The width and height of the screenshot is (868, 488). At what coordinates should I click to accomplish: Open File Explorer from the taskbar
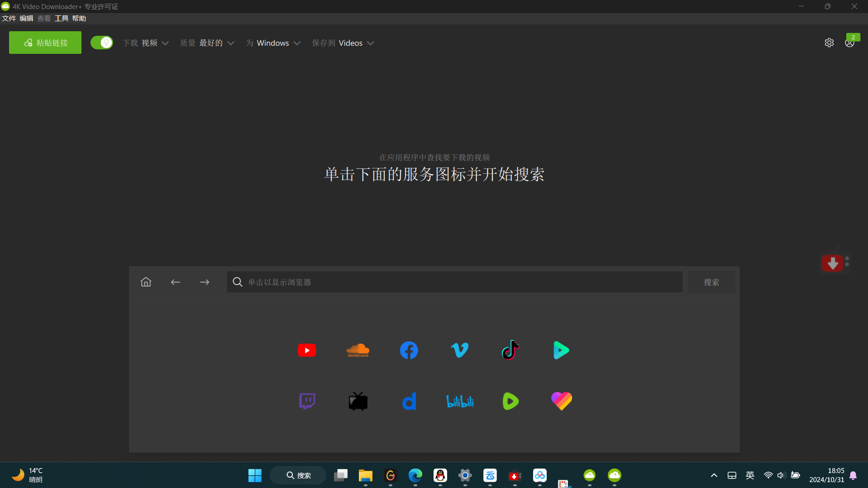click(366, 475)
